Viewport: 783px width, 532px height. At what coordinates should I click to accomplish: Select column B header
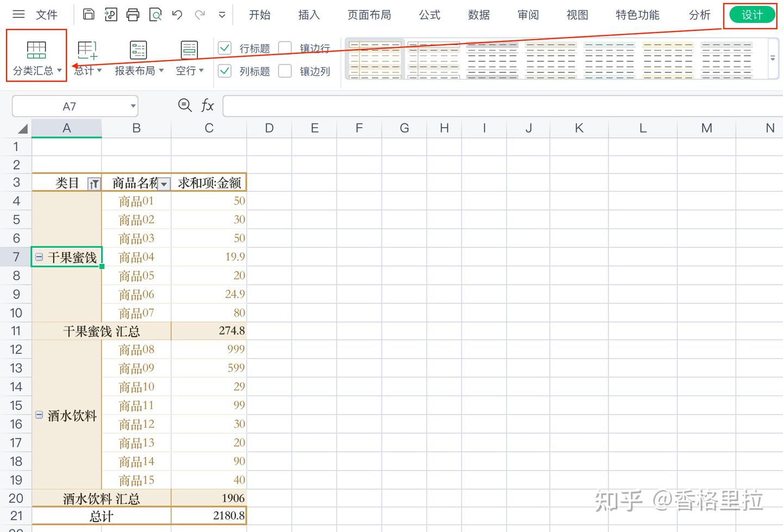pyautogui.click(x=136, y=128)
